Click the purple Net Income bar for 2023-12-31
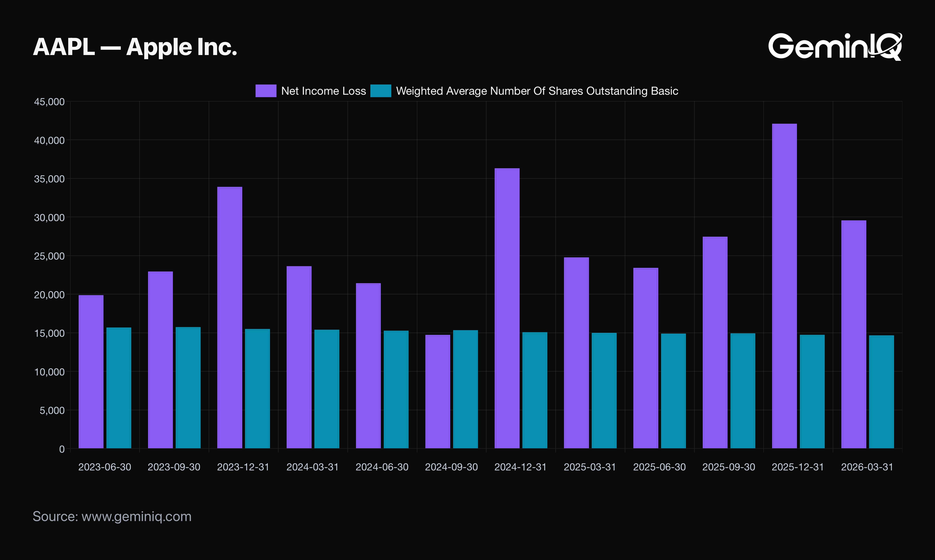 click(x=230, y=318)
